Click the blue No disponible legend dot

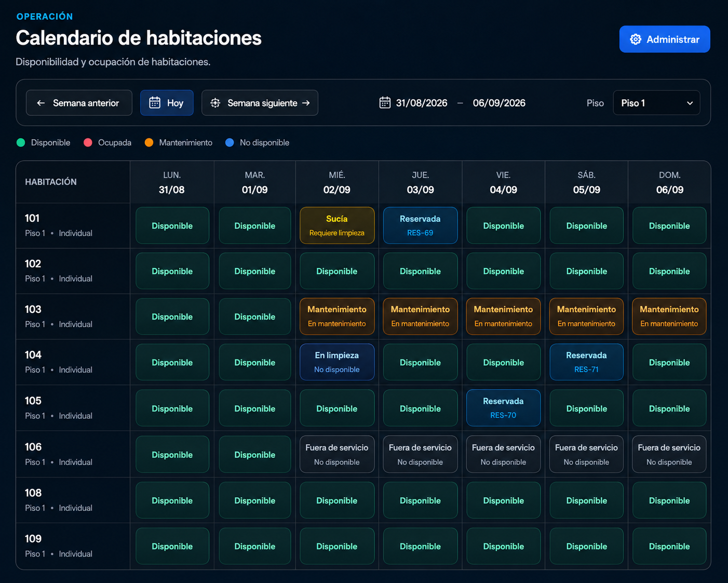coord(230,142)
